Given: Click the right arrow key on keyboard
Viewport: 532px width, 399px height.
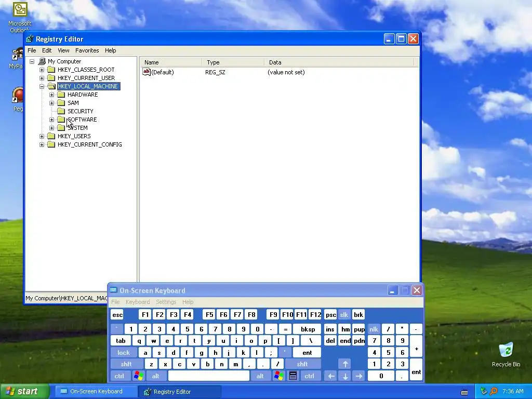Looking at the screenshot, I should point(359,376).
